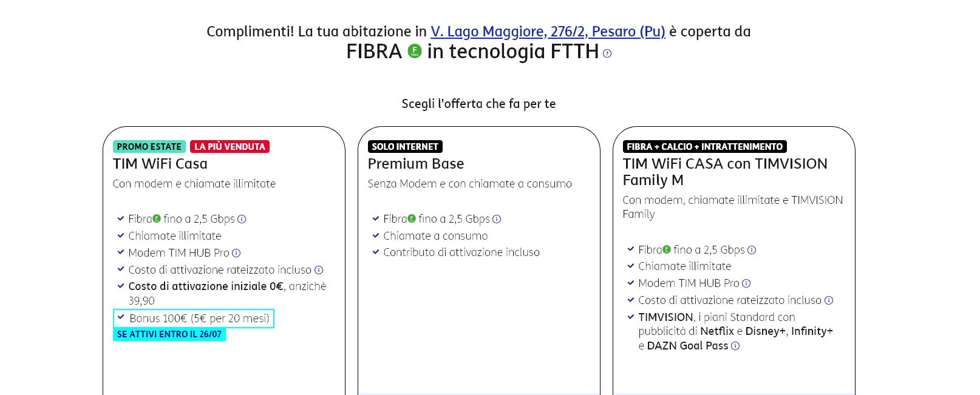This screenshot has height=395, width=980.
Task: Open activation cost info in TIM WiFi Casa card
Action: tap(319, 270)
